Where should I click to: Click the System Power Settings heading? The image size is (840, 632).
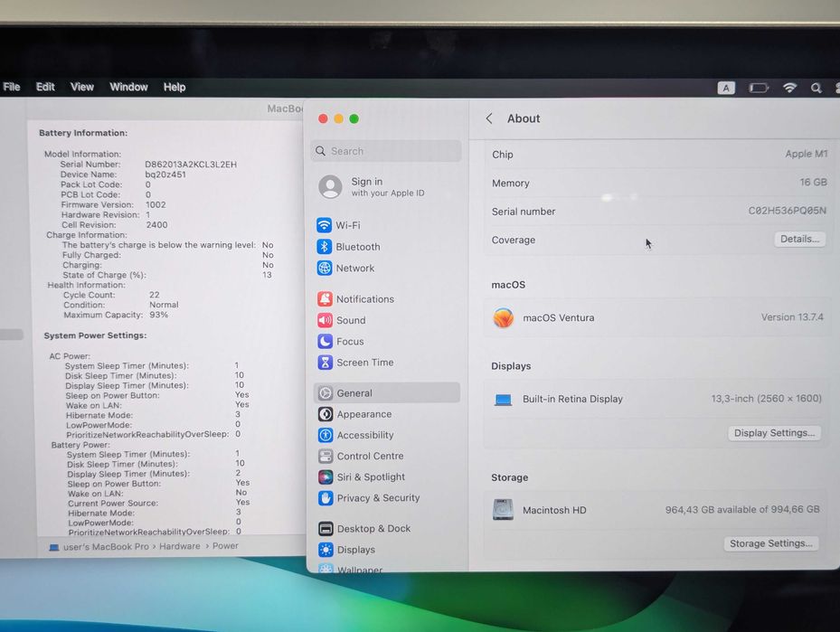click(95, 335)
